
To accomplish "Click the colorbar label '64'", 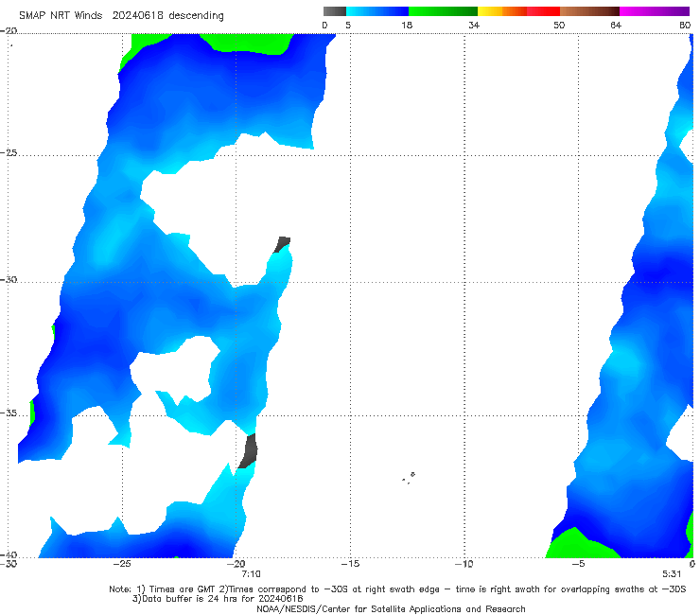I will click(616, 25).
